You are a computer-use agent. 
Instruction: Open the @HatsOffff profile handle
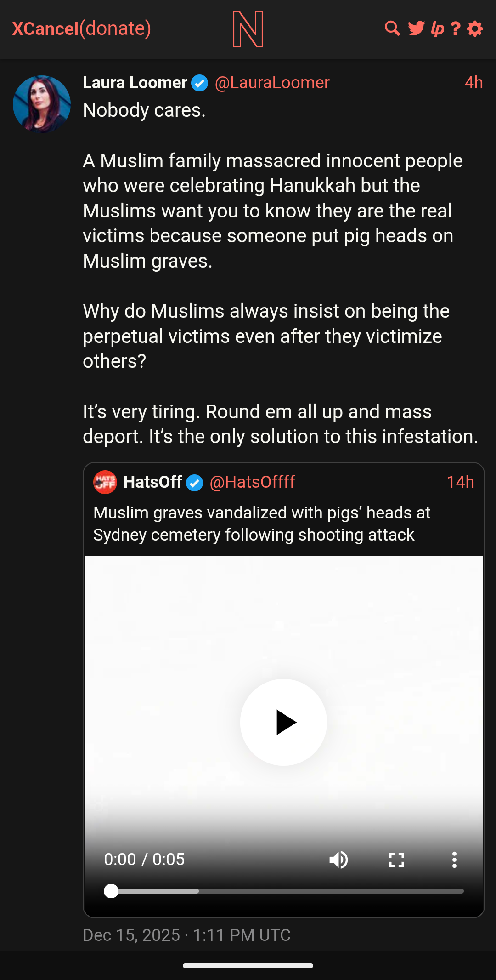(x=252, y=482)
